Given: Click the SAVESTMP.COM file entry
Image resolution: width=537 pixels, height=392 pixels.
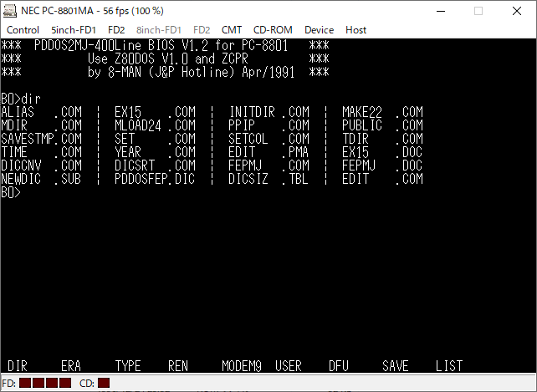Looking at the screenshot, I should pos(42,139).
